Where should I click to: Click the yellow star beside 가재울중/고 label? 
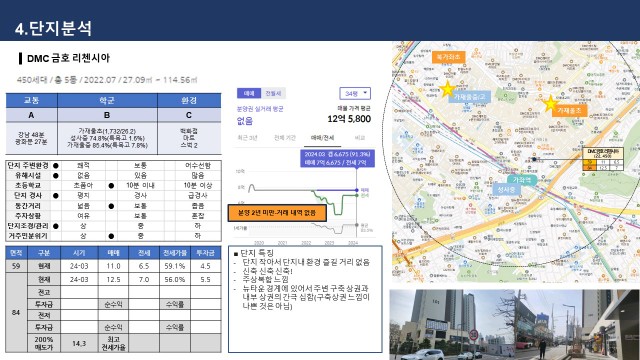tap(447, 89)
